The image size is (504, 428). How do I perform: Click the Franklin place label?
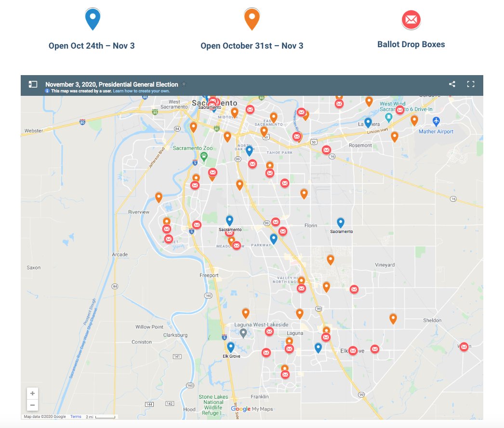point(260,397)
